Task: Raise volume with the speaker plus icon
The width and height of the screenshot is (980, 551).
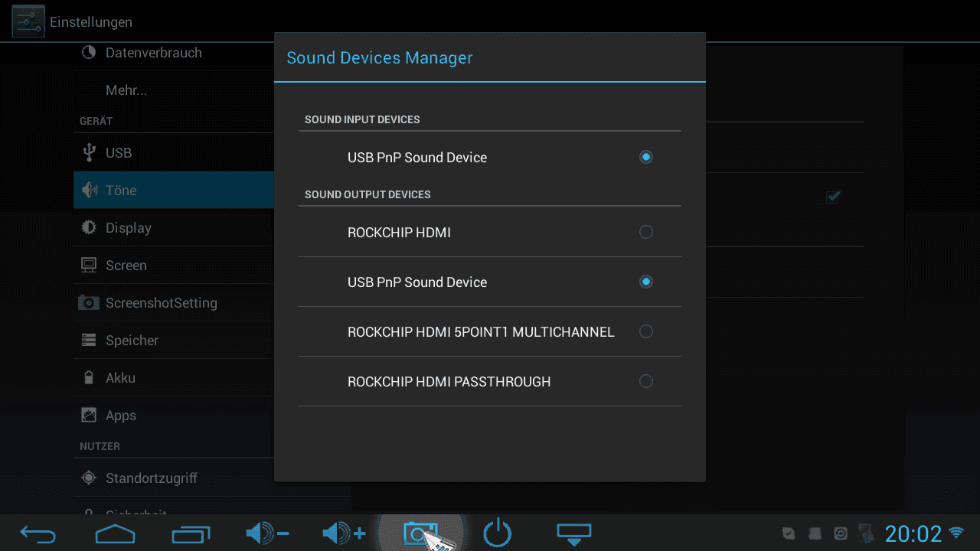Action: point(344,533)
